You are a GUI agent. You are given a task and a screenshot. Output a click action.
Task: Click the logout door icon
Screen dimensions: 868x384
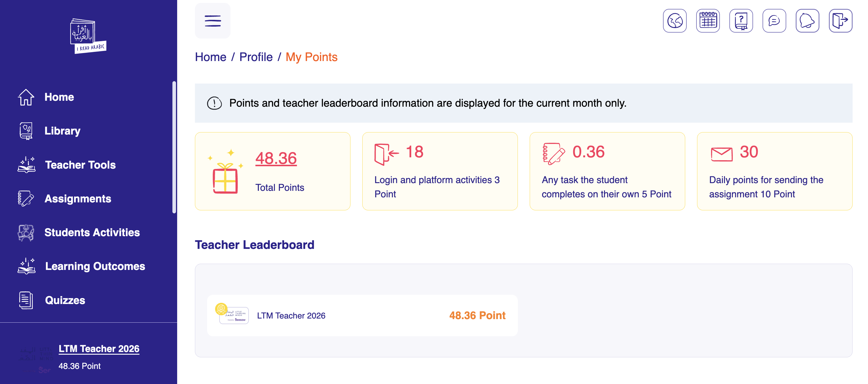(x=840, y=21)
